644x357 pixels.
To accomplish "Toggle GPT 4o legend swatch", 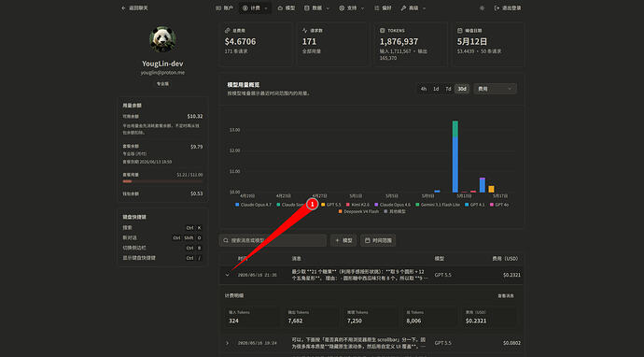I will (x=492, y=205).
